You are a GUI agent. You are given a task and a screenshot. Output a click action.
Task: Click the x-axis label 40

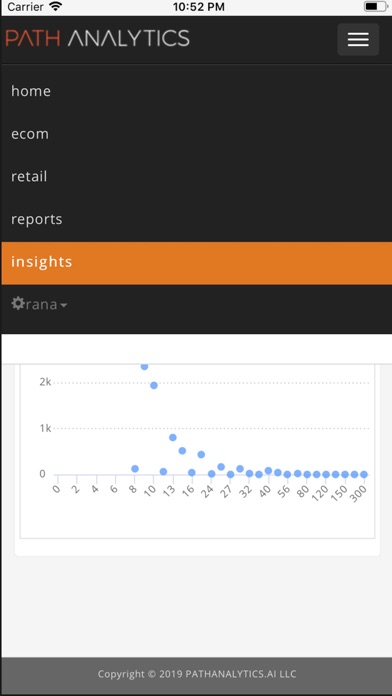pyautogui.click(x=265, y=491)
